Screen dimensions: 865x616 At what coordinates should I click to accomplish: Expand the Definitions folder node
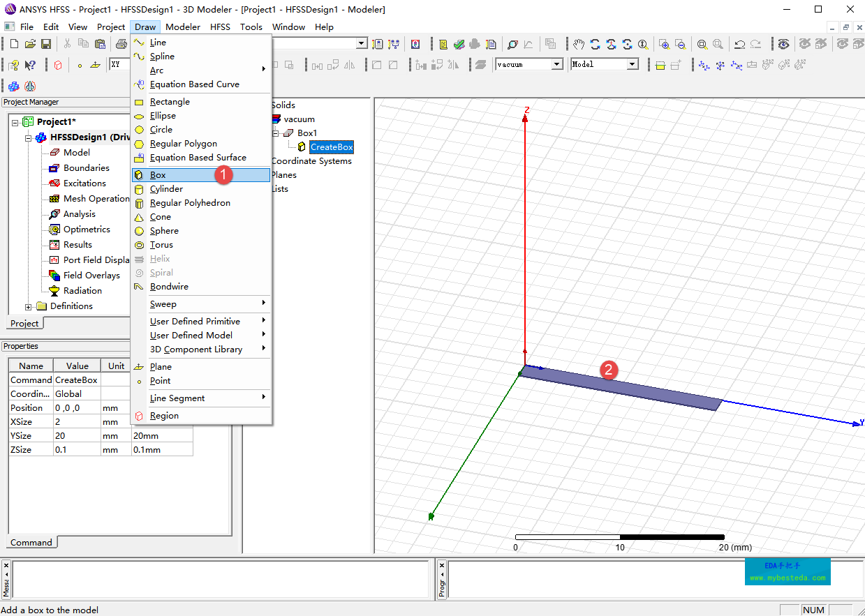pyautogui.click(x=29, y=306)
